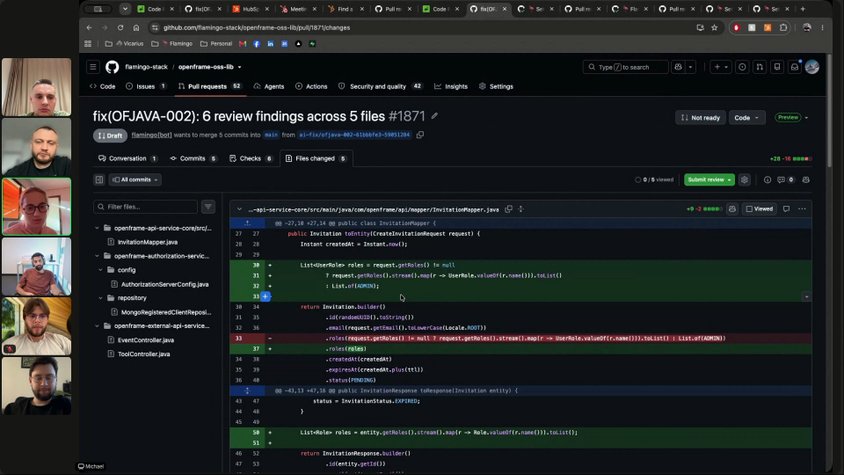Open flamingo[bot] author link
Viewport: 844px width, 475px height.
(152, 135)
